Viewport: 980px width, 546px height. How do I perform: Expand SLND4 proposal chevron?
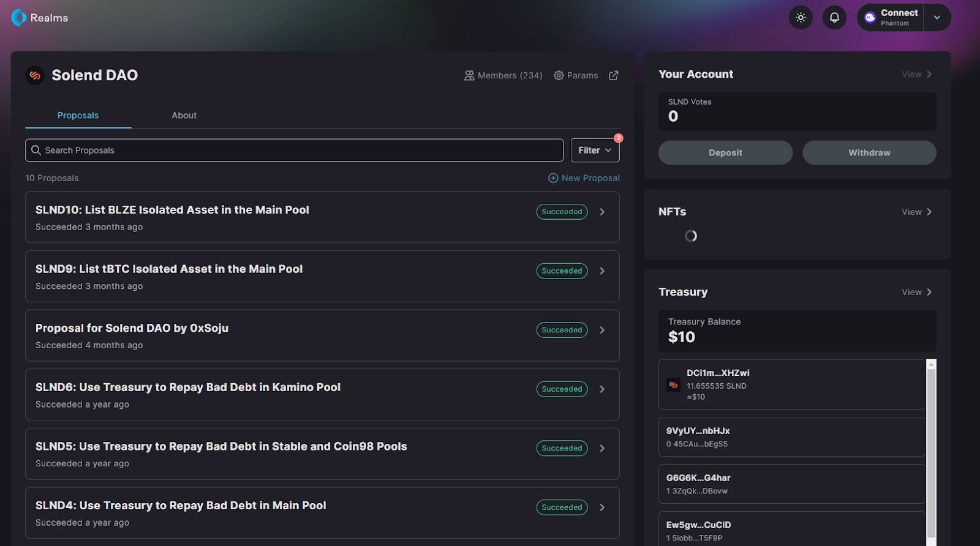[x=602, y=507]
